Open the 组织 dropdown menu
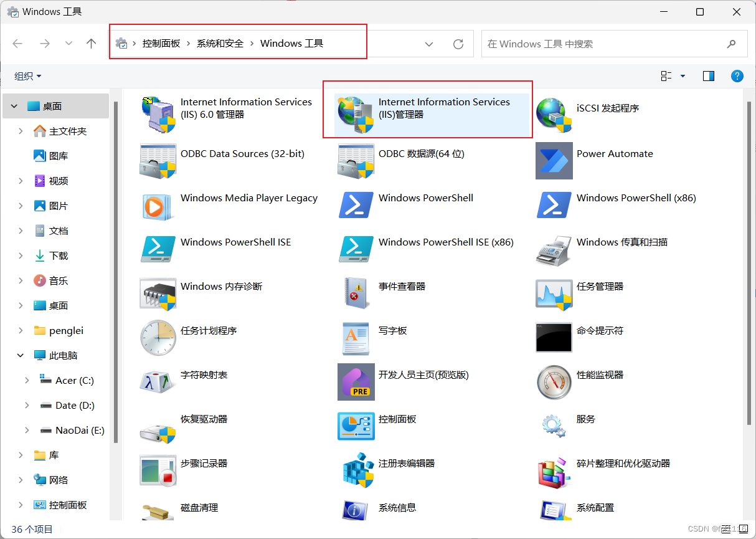Viewport: 756px width, 539px height. (27, 76)
